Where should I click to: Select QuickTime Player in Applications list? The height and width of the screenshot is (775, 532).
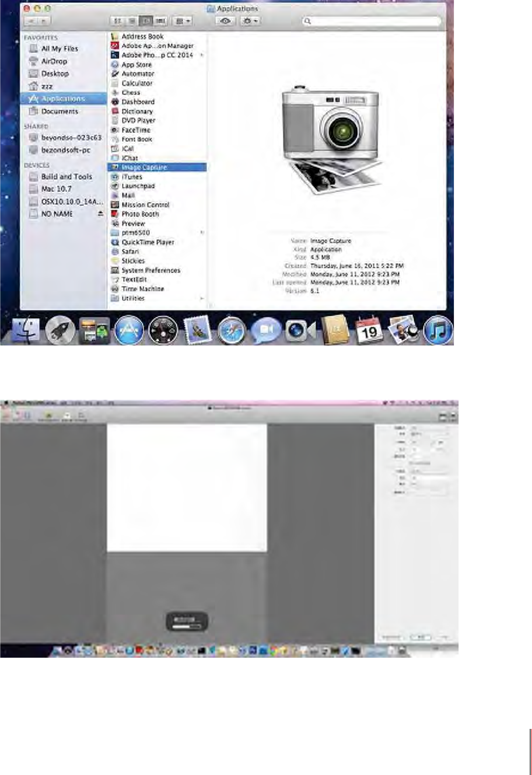tap(148, 242)
